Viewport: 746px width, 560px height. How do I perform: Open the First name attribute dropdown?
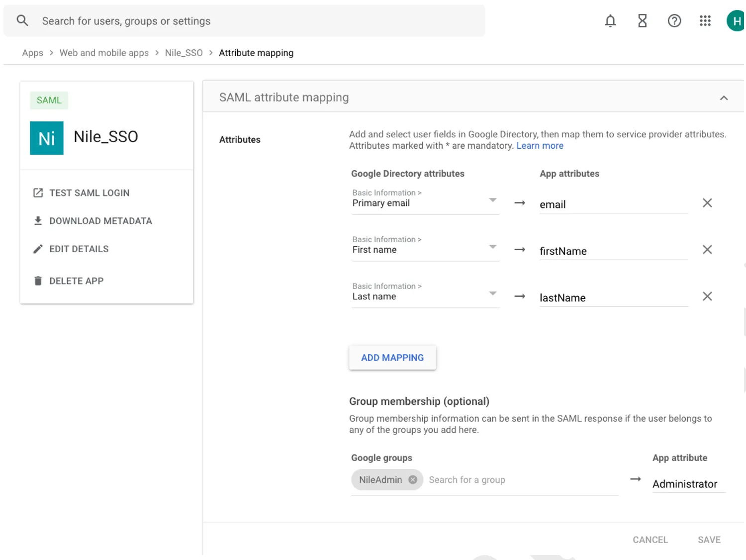point(425,248)
